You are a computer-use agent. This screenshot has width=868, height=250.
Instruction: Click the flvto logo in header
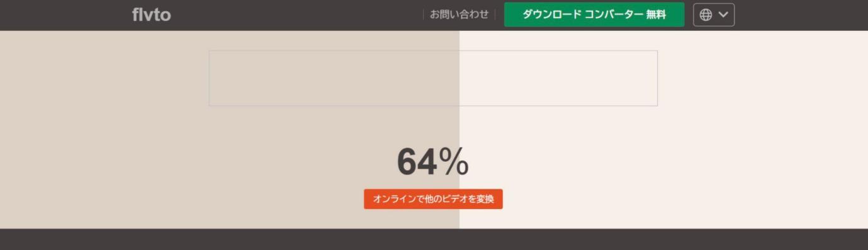tap(151, 14)
